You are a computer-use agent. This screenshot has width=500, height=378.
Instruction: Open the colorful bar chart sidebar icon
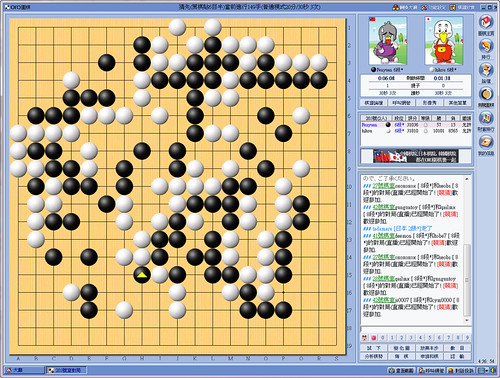pyautogui.click(x=486, y=118)
